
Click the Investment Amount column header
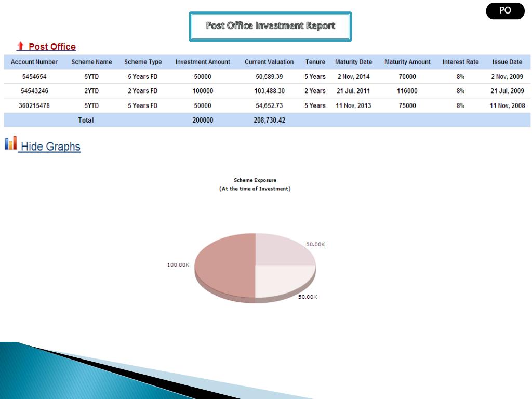tap(203, 62)
